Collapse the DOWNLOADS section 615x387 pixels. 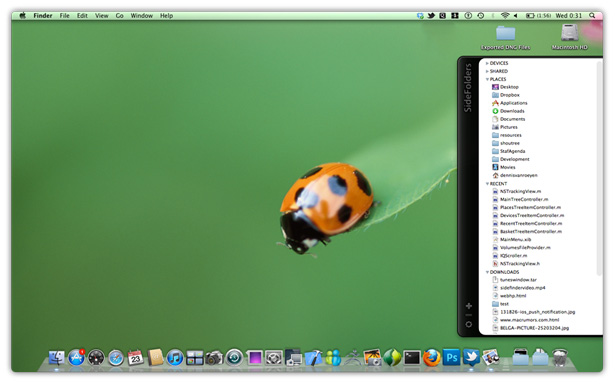(487, 272)
